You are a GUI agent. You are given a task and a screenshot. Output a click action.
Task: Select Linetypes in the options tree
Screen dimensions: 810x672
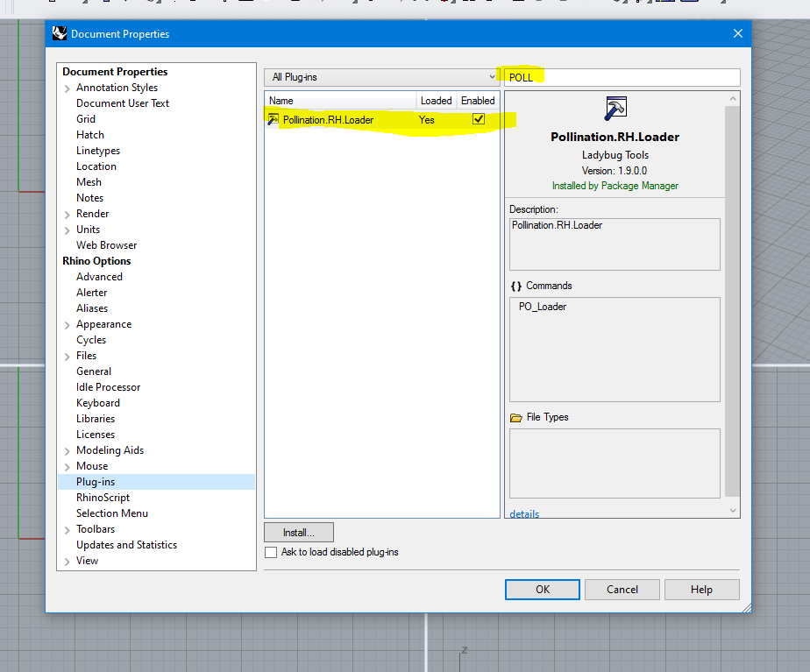(98, 151)
